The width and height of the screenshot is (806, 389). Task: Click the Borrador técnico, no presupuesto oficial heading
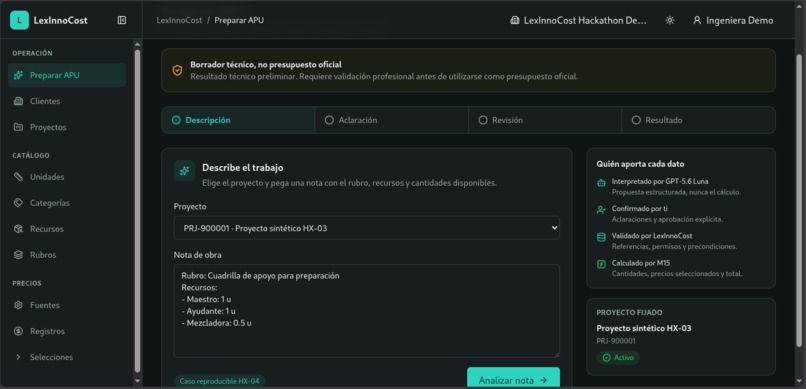point(266,65)
